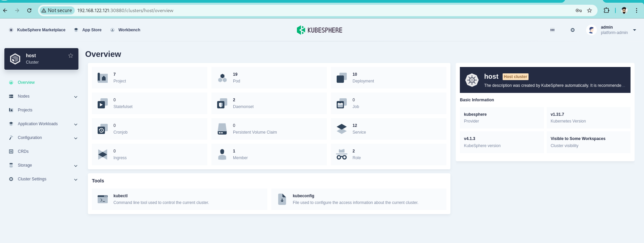Open the admin account dropdown arrow
The width and height of the screenshot is (644, 243).
(635, 30)
